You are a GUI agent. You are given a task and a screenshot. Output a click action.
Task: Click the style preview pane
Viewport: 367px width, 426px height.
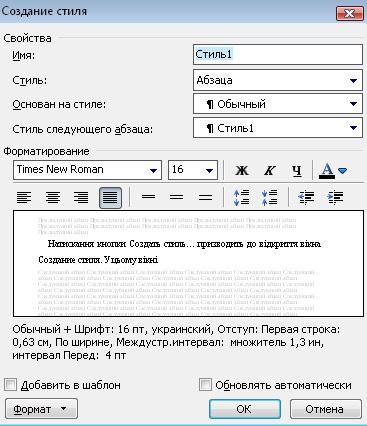188,263
